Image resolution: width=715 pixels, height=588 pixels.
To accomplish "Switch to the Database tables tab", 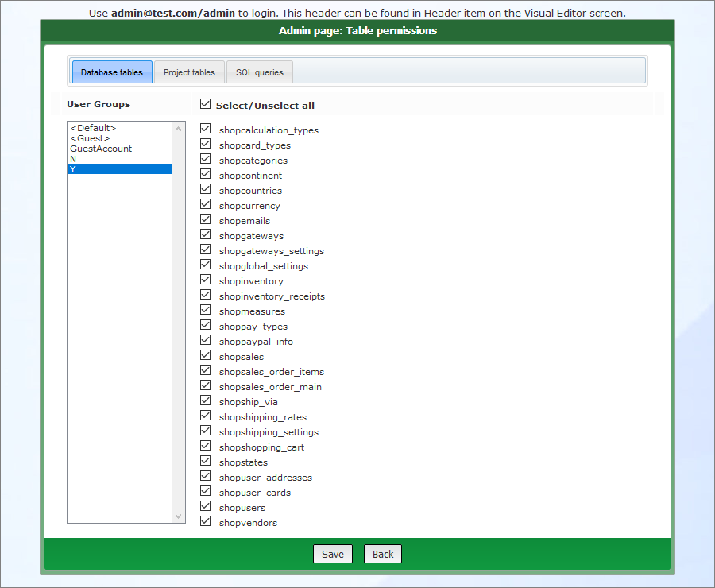I will [x=111, y=72].
